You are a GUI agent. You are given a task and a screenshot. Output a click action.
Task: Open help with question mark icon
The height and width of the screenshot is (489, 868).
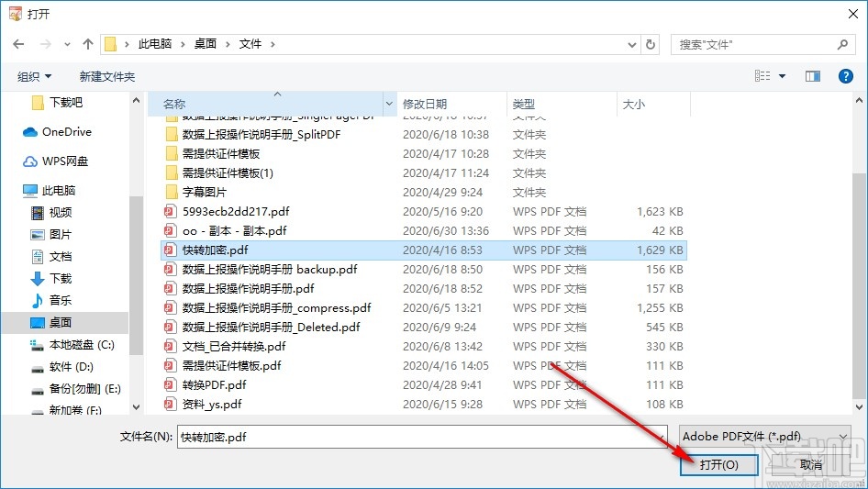click(x=845, y=76)
